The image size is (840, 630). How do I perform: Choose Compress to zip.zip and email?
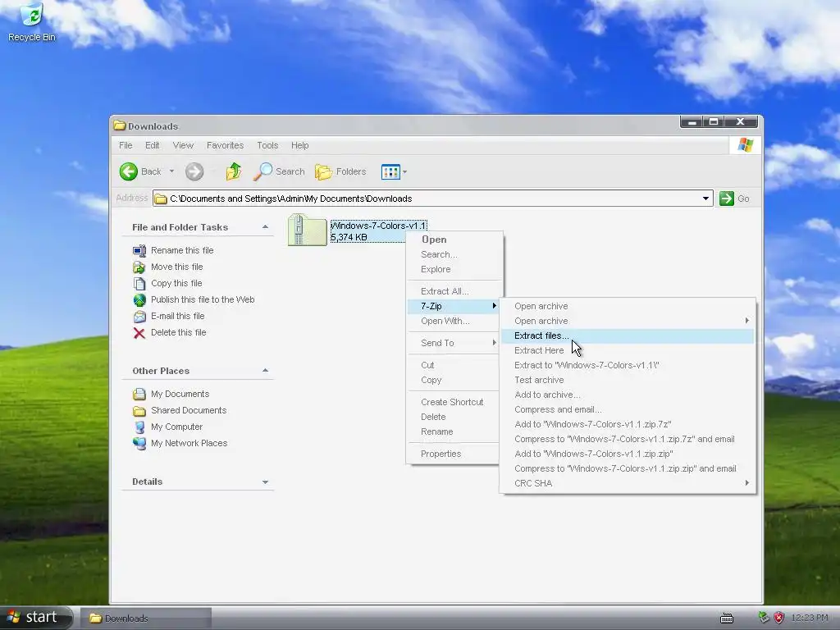pyautogui.click(x=628, y=468)
